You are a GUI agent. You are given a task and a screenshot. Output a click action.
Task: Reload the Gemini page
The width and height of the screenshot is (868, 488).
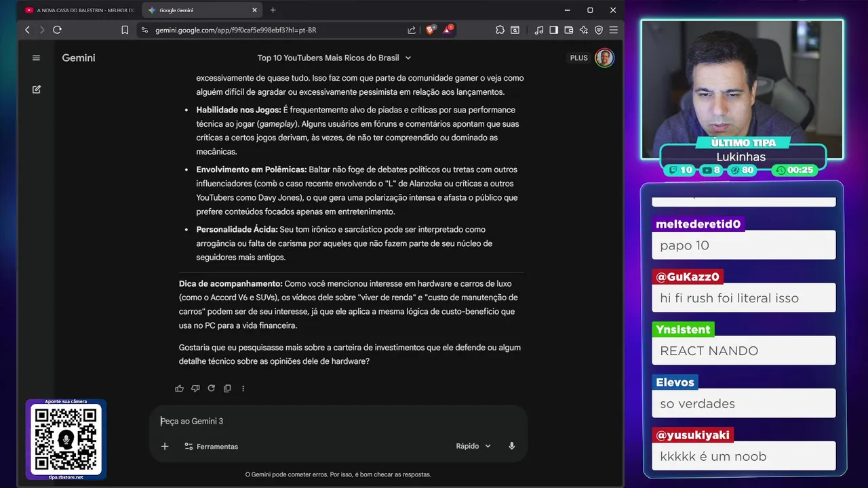[x=57, y=30]
